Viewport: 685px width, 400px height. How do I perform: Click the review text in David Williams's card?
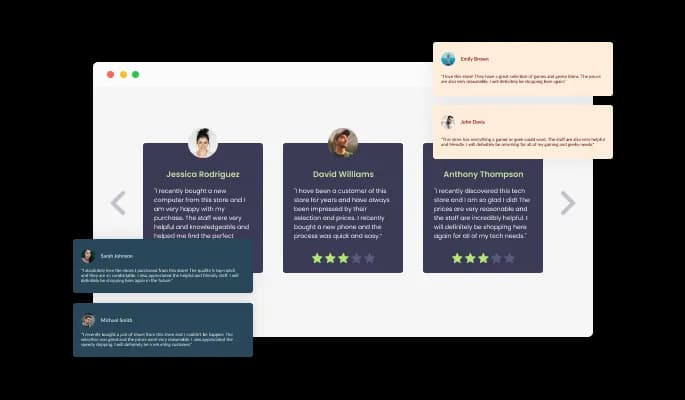pyautogui.click(x=343, y=213)
